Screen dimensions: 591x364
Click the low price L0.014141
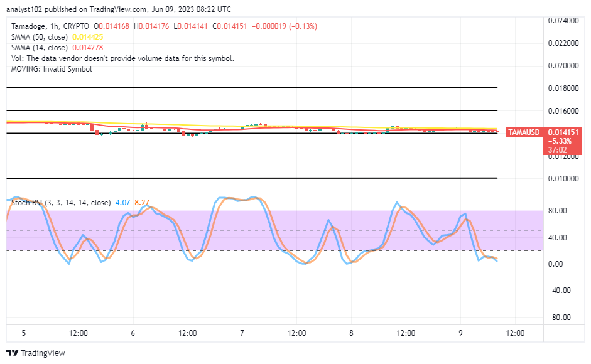click(x=191, y=26)
